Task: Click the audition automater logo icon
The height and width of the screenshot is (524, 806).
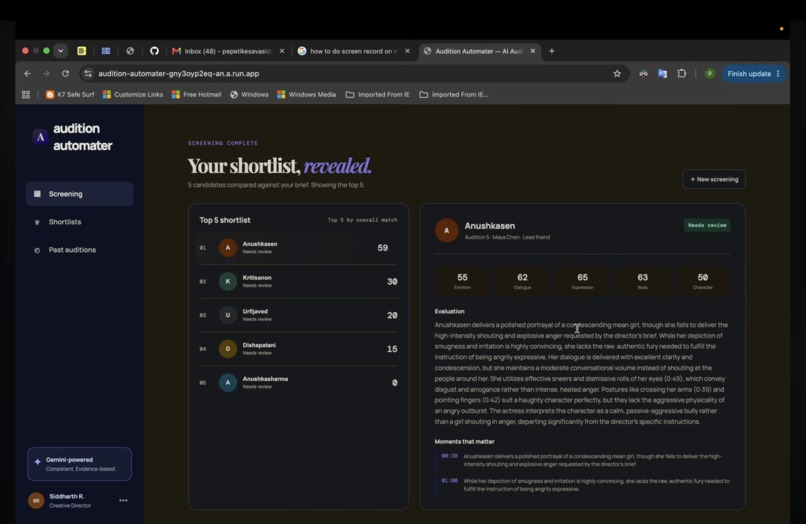Action: (40, 137)
